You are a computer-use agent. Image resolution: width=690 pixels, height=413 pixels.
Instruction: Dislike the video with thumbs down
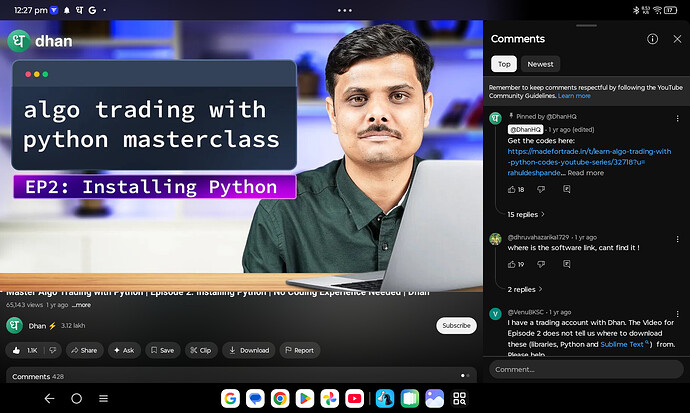pos(52,350)
